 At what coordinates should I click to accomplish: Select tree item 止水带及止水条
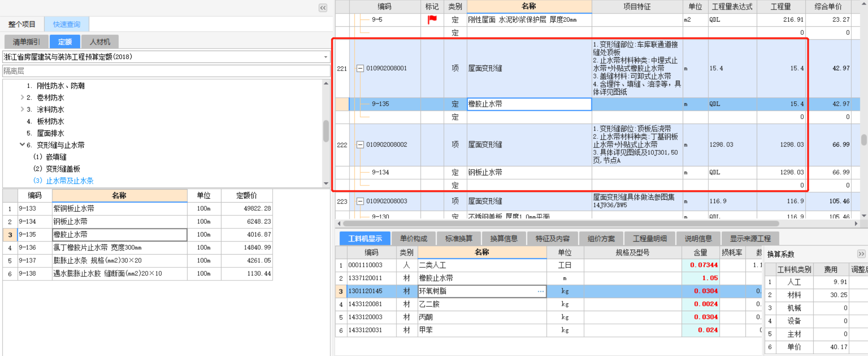click(70, 180)
